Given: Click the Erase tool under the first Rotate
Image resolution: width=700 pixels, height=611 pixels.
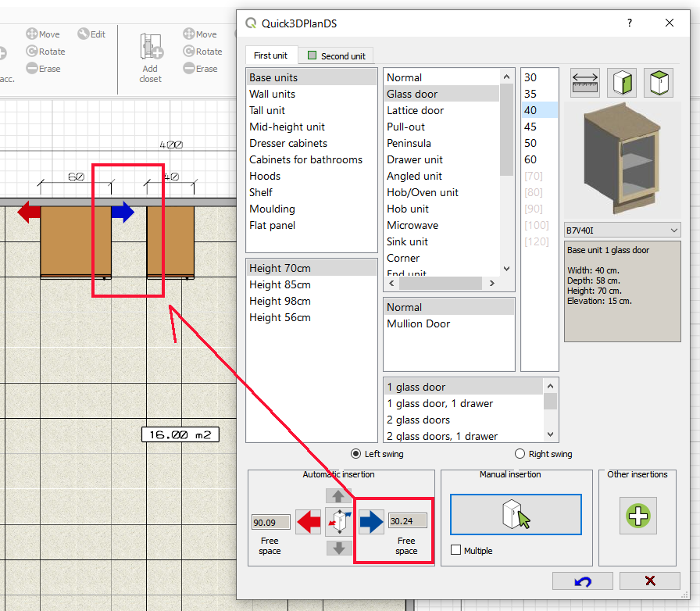Looking at the screenshot, I should pyautogui.click(x=43, y=69).
